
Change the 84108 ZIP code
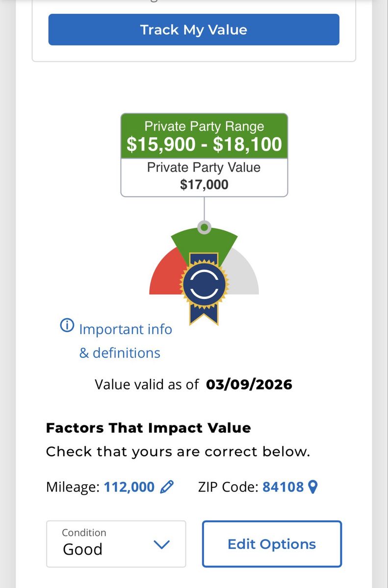[x=283, y=487]
